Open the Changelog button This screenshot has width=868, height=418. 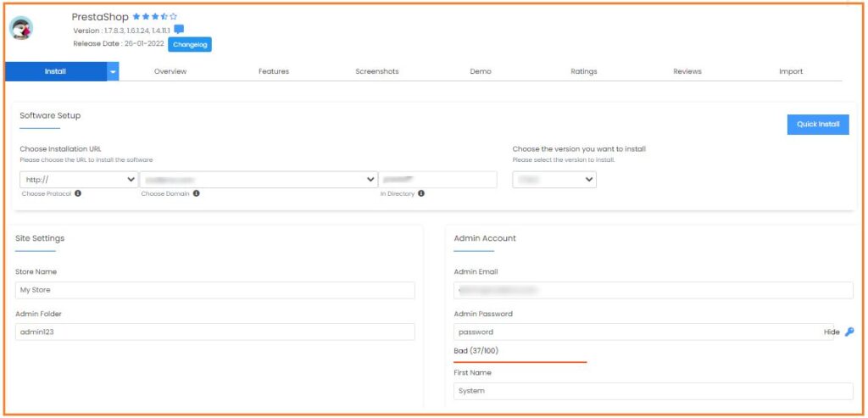pos(190,44)
